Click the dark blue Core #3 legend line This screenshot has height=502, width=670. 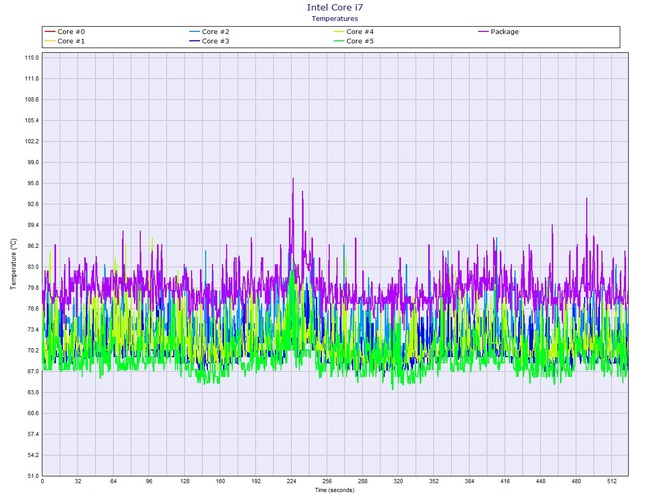194,41
